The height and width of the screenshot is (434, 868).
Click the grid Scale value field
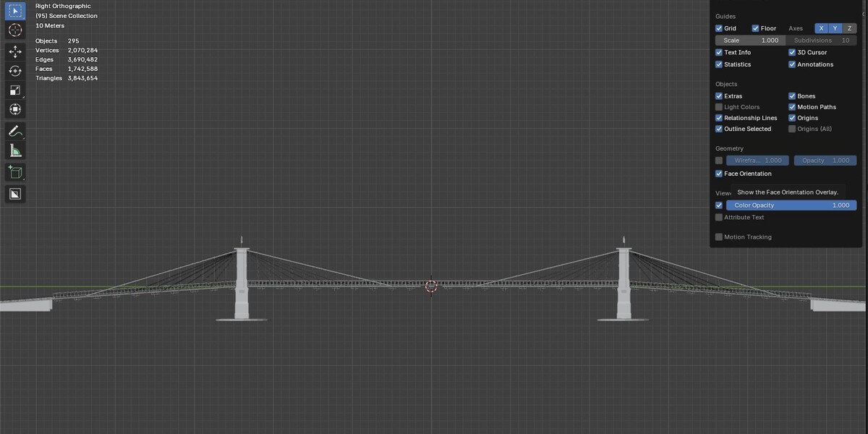point(750,41)
